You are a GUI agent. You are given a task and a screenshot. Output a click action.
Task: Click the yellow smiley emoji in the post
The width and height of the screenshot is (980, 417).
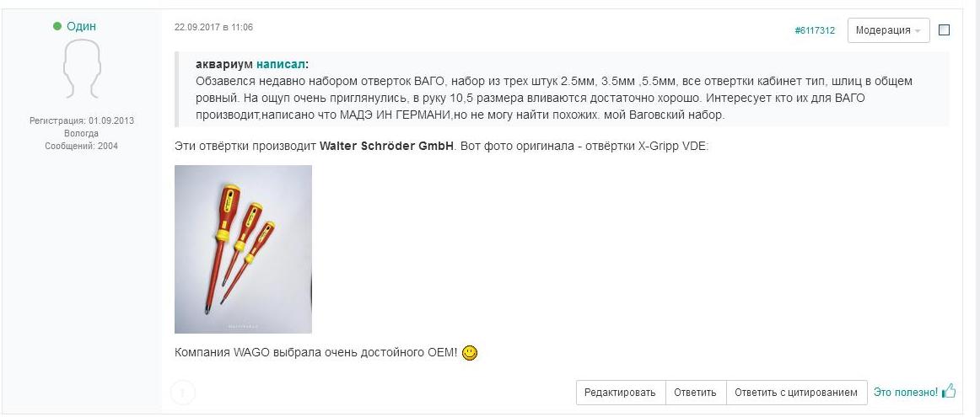click(470, 353)
